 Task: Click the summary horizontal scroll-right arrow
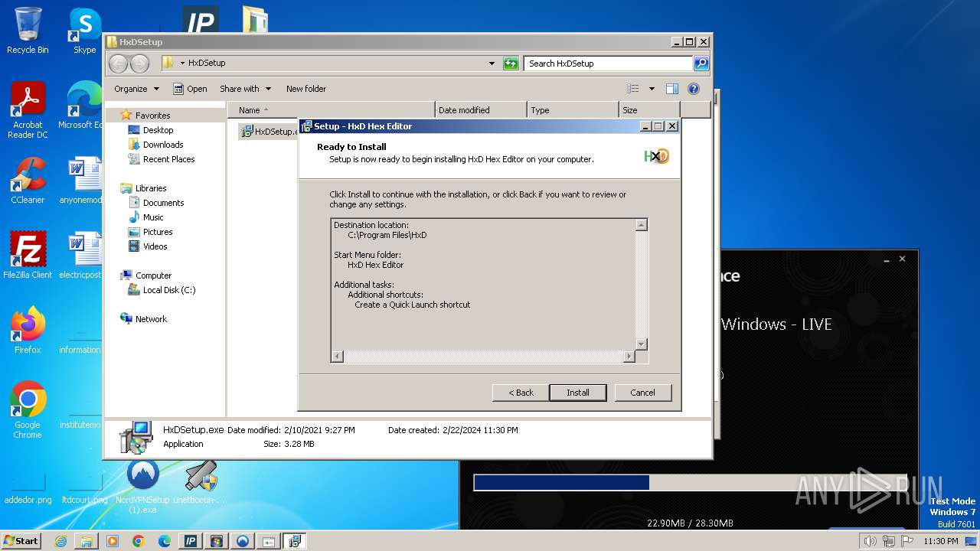point(629,357)
